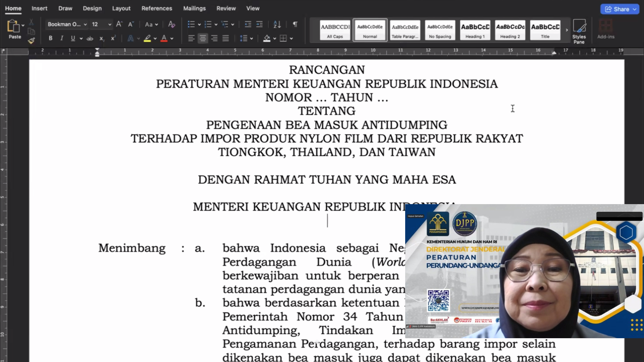Expand highlight color arrow

coord(155,39)
